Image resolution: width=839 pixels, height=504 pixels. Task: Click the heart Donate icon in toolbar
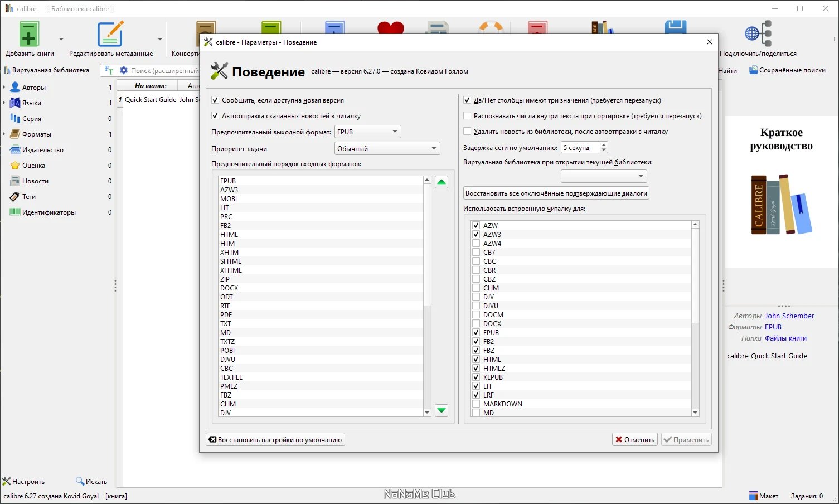(x=391, y=27)
